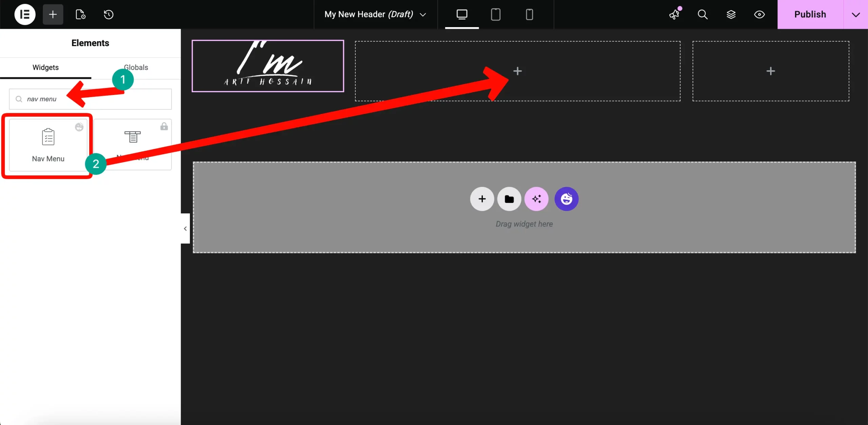The image size is (868, 425).
Task: Open AI widget generation sparkles icon in container
Action: click(x=536, y=199)
